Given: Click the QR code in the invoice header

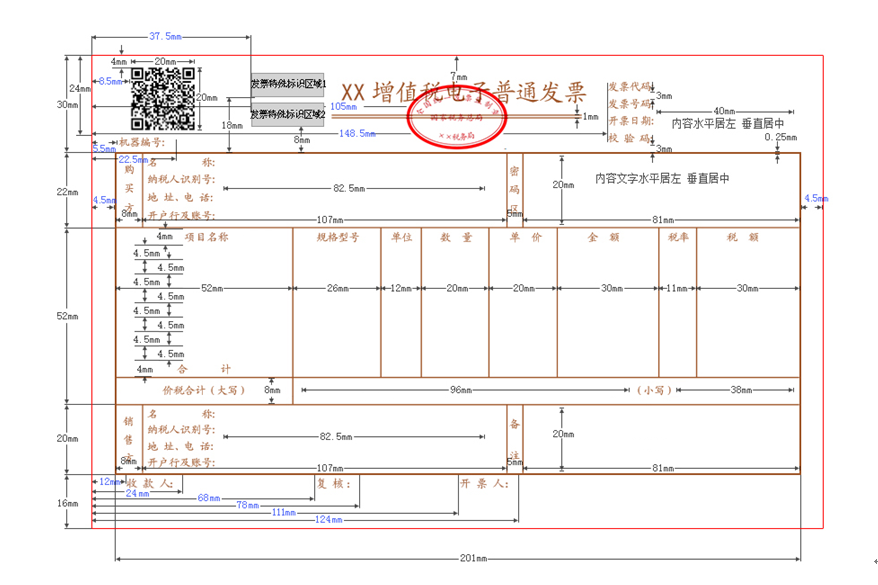Looking at the screenshot, I should (x=163, y=99).
